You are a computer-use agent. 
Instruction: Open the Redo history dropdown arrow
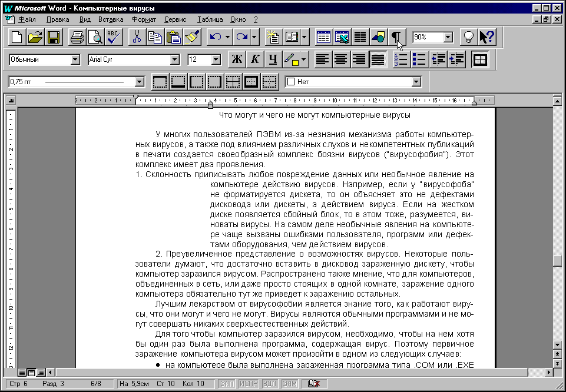tap(254, 37)
